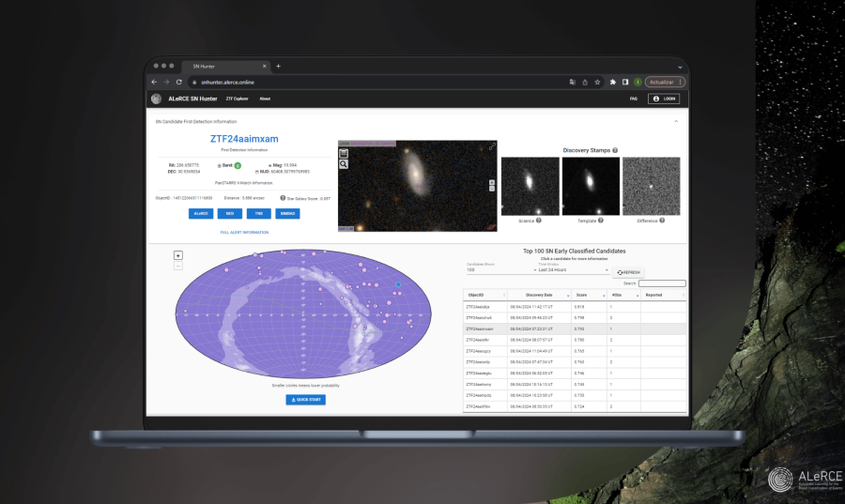
Task: Select the candidate row with score 0.765
Action: pyautogui.click(x=575, y=351)
